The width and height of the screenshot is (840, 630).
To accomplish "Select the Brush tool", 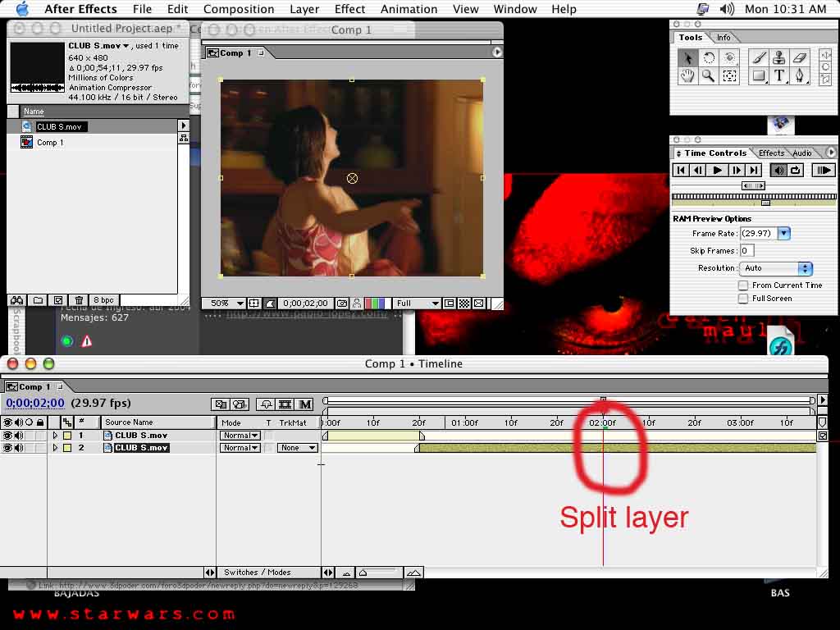I will (x=759, y=58).
